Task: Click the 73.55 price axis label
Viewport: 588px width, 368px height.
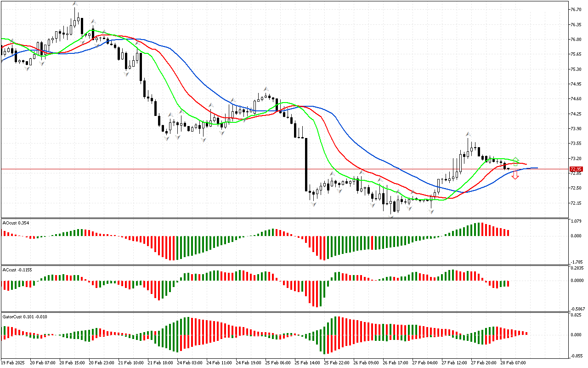Action: coord(576,144)
